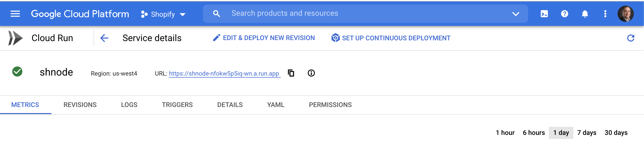Show notifications bell
The width and height of the screenshot is (644, 143).
coord(585,14)
